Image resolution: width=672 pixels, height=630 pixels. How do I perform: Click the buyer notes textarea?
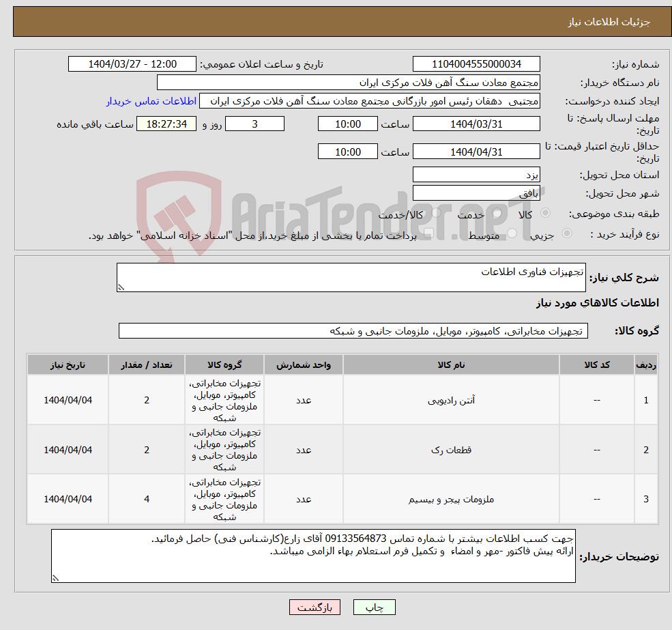pos(313,556)
